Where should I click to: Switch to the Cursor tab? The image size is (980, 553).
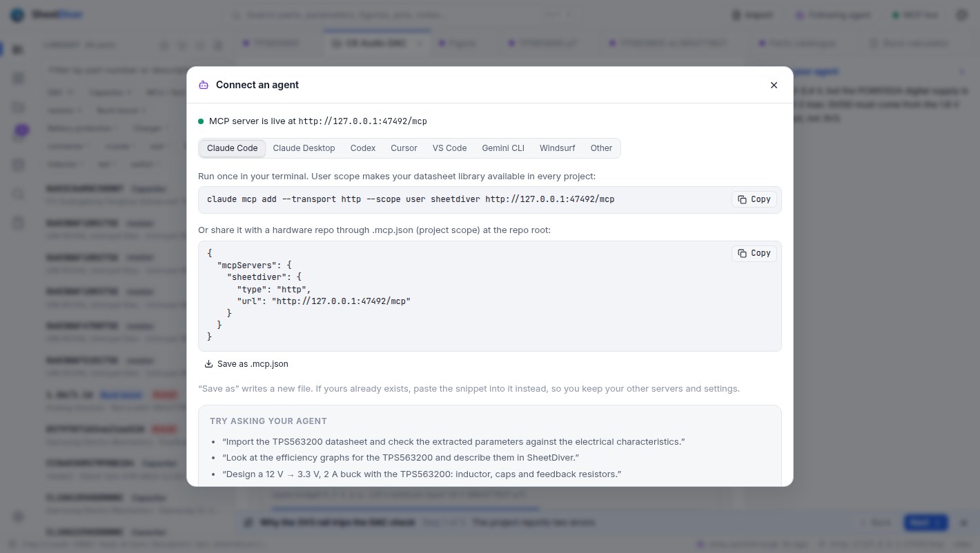(404, 148)
